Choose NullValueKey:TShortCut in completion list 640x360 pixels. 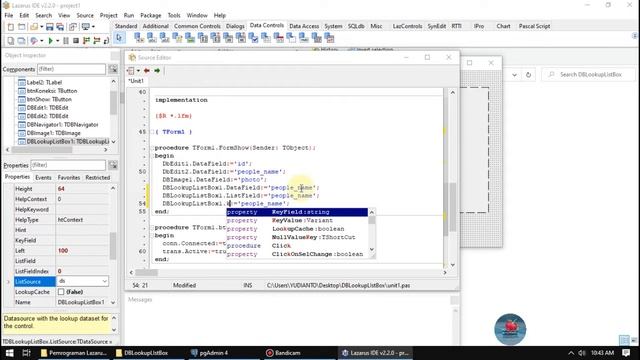click(297, 237)
